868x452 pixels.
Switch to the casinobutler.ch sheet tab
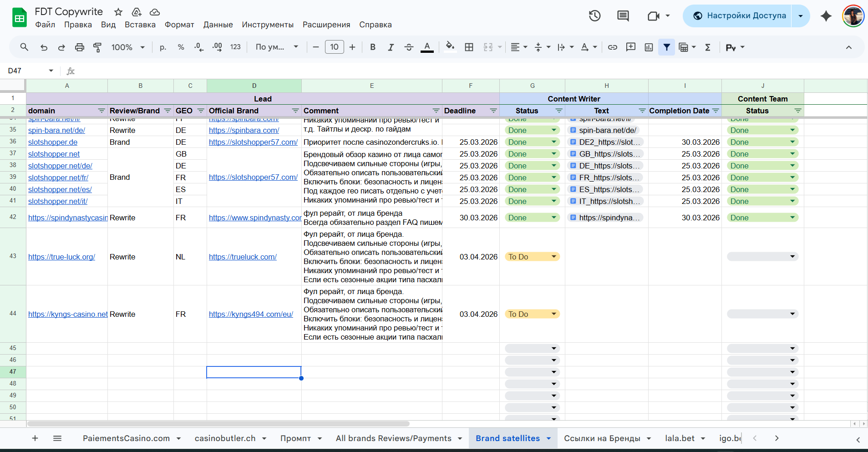click(225, 438)
